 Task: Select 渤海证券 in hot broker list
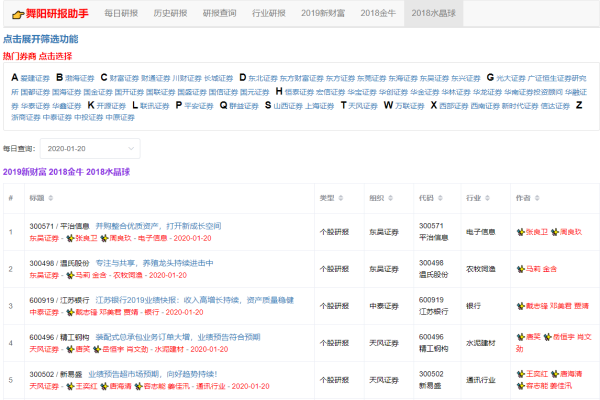pyautogui.click(x=80, y=78)
